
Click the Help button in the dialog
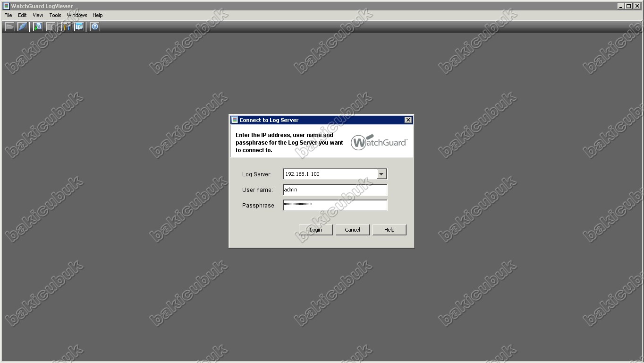(x=389, y=230)
